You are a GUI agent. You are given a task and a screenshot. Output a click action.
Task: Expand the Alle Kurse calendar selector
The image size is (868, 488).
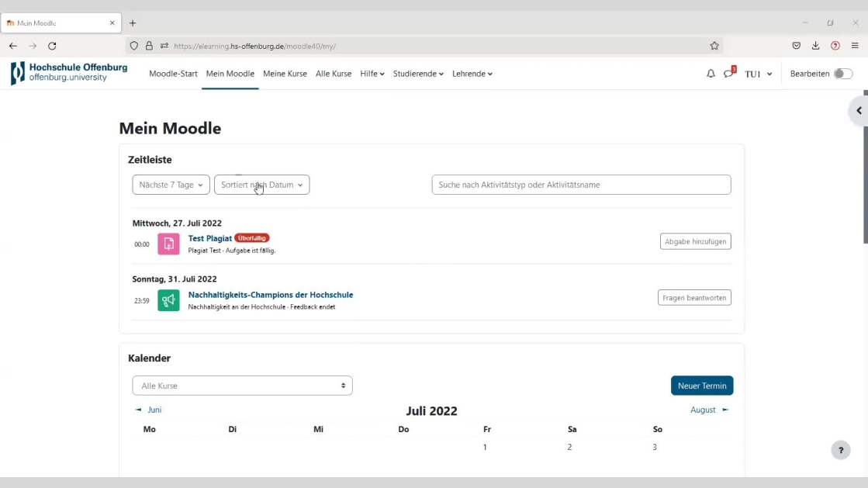pos(242,386)
